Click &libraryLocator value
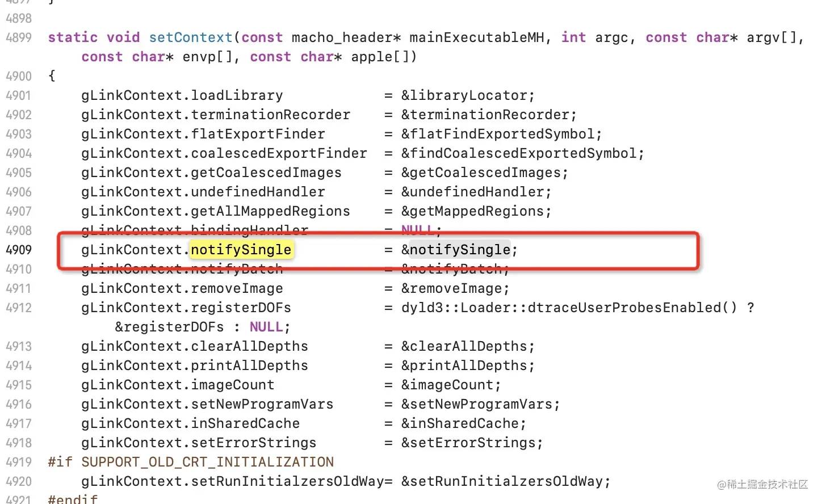Screen dimensions: 822x504 pyautogui.click(x=464, y=95)
